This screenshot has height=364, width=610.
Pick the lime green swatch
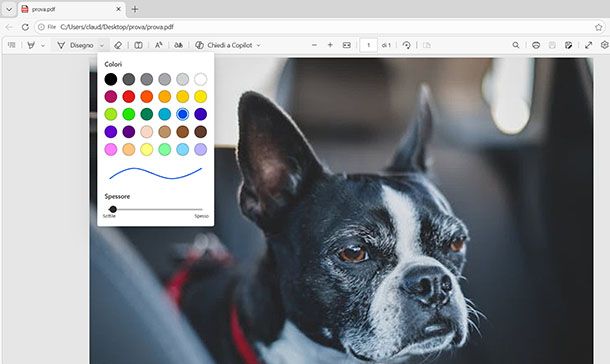click(x=110, y=114)
